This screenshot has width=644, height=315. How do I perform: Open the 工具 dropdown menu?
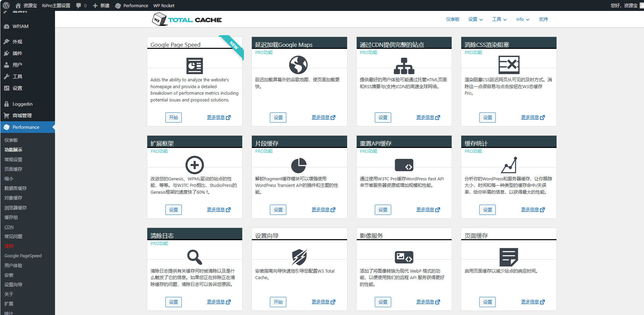click(x=499, y=19)
